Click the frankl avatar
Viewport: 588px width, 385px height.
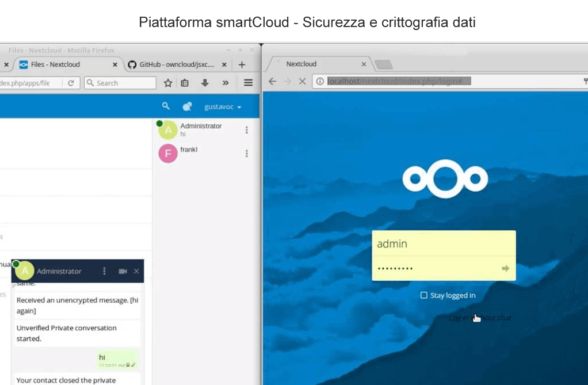[x=168, y=153]
